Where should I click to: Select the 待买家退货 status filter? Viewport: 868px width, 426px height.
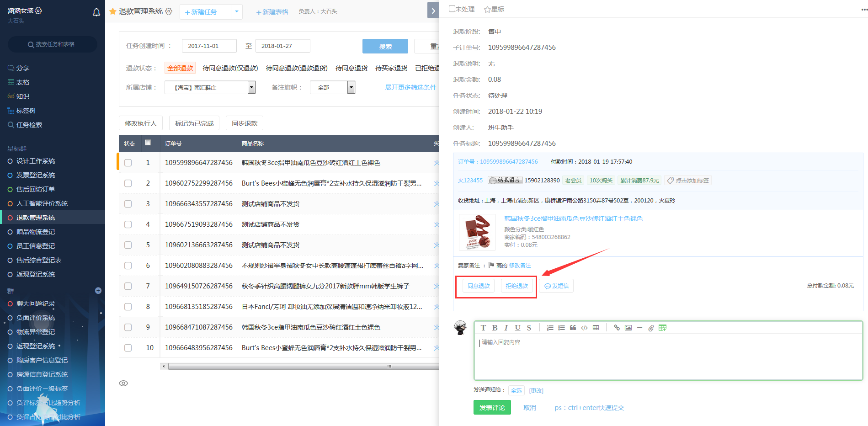391,68
